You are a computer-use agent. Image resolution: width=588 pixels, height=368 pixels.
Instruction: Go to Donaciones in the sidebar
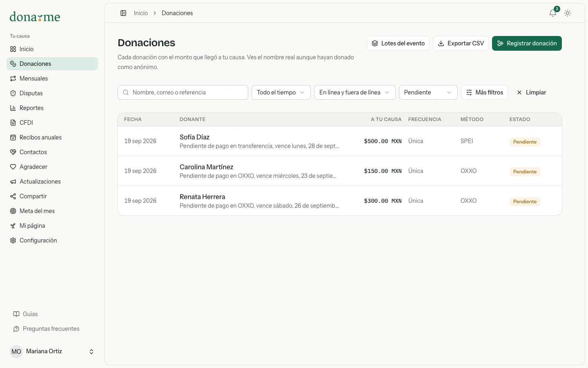coord(52,64)
